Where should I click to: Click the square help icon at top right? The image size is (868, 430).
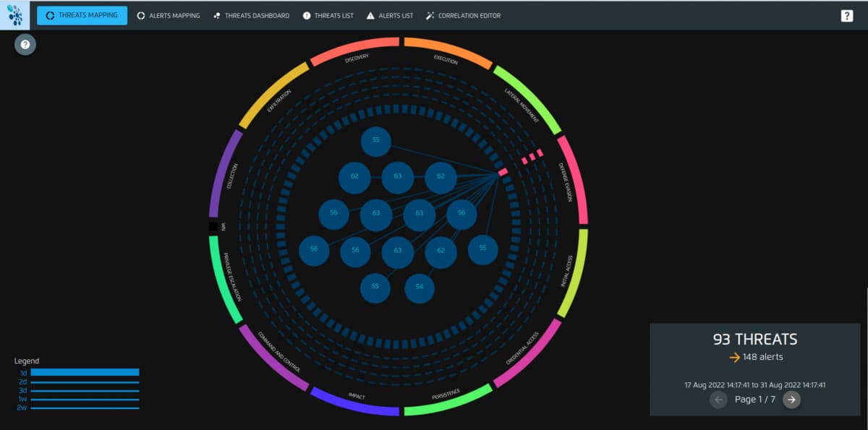(x=847, y=16)
